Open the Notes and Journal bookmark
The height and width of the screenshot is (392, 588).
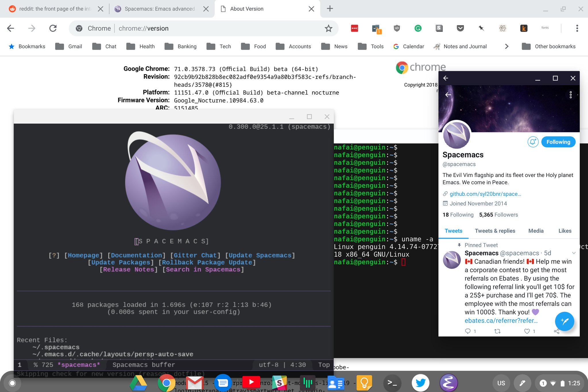[x=460, y=46]
